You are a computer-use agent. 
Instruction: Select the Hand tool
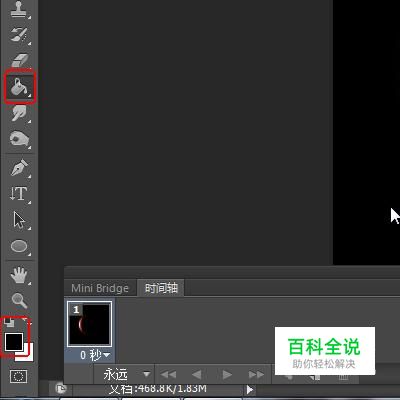pos(19,275)
